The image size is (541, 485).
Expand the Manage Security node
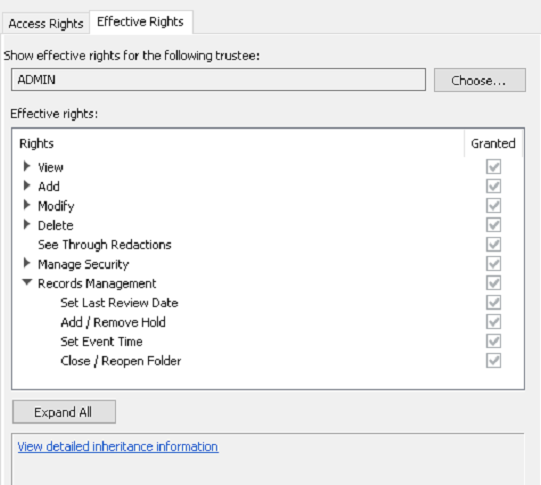(27, 264)
